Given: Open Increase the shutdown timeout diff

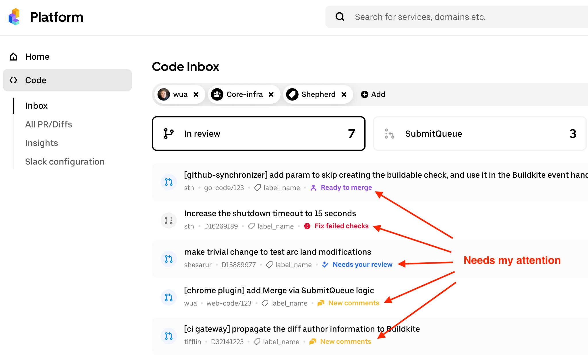Looking at the screenshot, I should coord(270,213).
